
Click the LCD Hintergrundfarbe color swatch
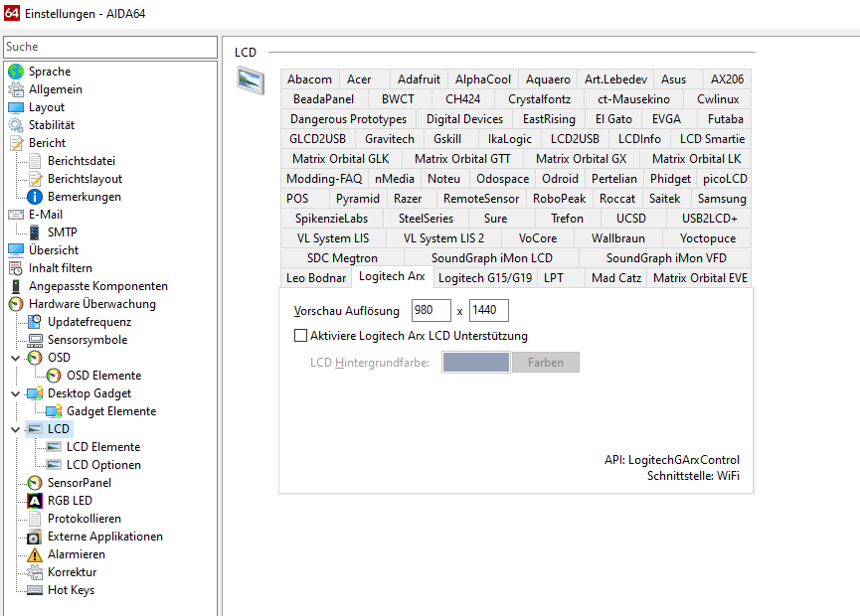click(476, 363)
